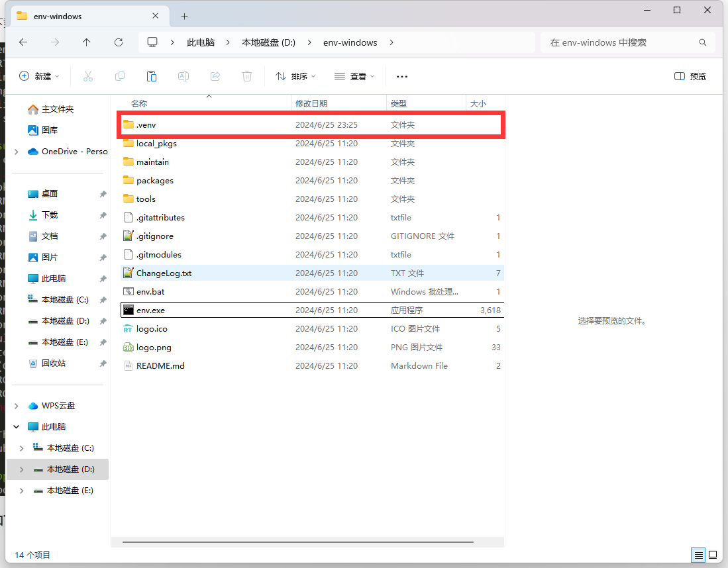Click env-windows breadcrumb segment
Viewport: 728px width, 568px height.
click(x=350, y=42)
